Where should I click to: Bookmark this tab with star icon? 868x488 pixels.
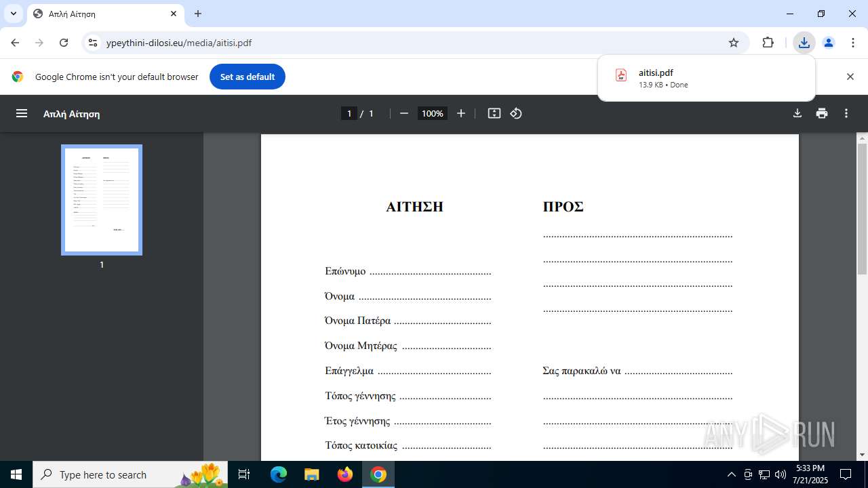tap(734, 43)
